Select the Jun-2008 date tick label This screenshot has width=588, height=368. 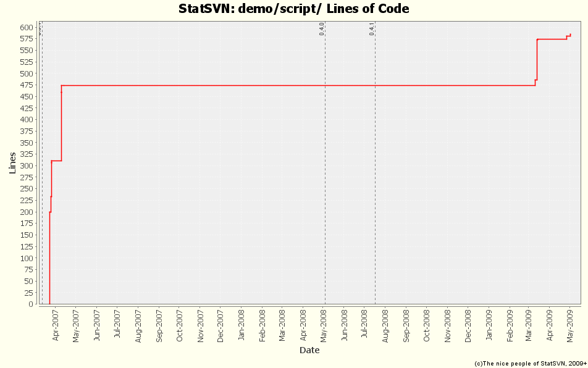[345, 325]
